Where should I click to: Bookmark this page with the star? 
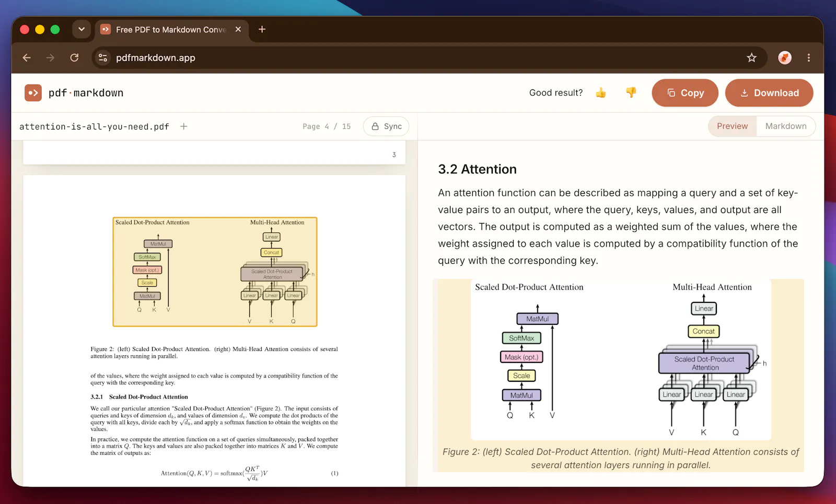click(751, 57)
